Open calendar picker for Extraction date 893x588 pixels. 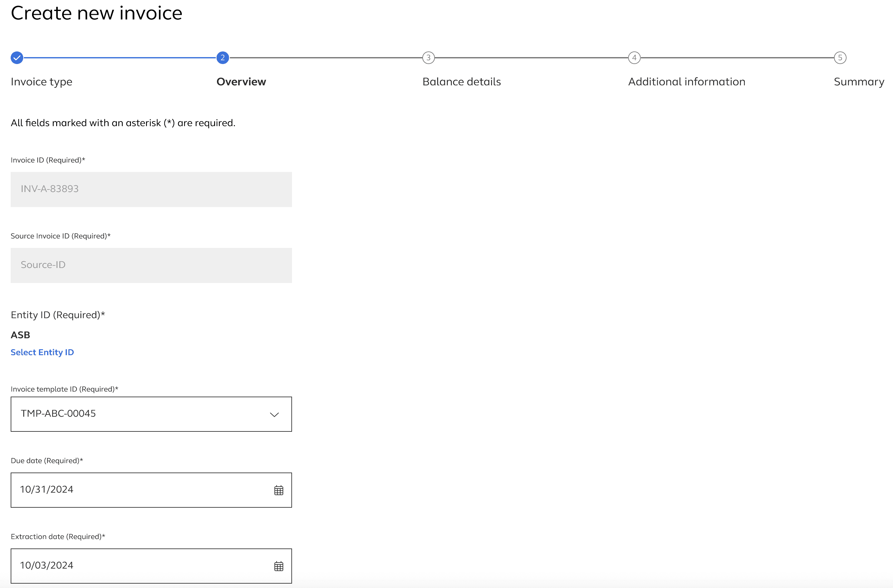click(x=279, y=566)
